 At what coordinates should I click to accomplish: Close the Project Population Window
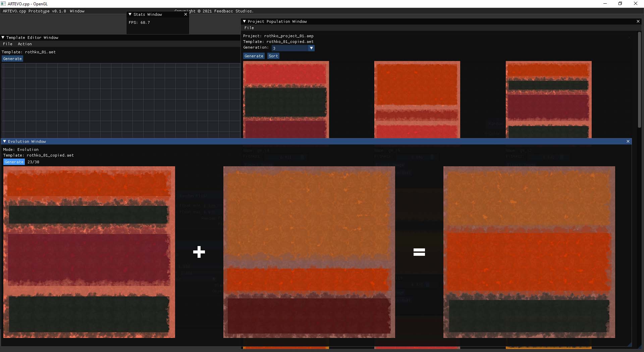click(x=638, y=21)
